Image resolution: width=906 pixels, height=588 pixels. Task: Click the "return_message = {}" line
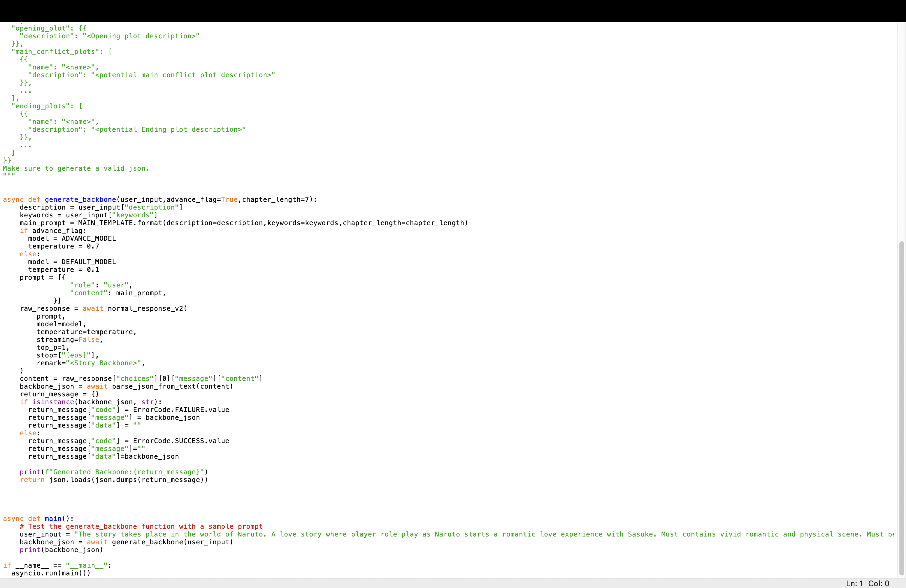click(x=59, y=394)
